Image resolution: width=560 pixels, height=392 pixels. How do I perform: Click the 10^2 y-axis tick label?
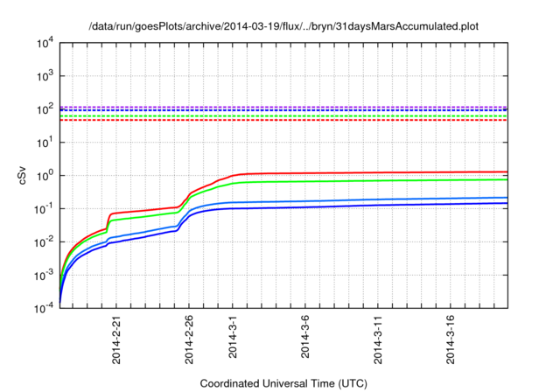point(45,109)
